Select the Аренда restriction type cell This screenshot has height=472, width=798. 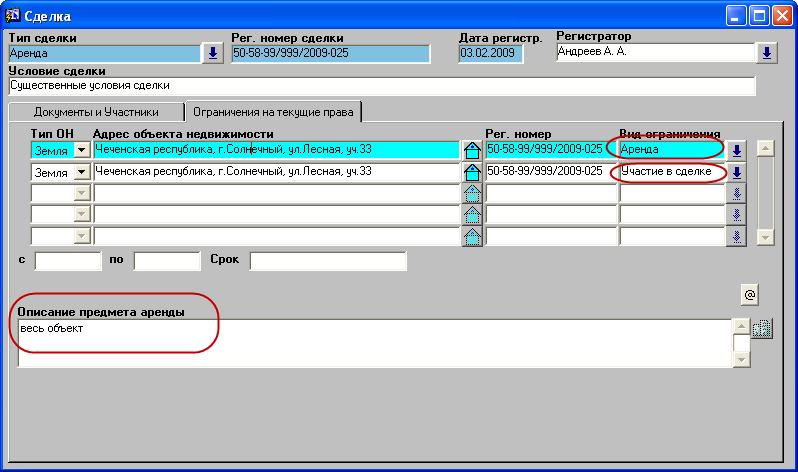(672, 150)
